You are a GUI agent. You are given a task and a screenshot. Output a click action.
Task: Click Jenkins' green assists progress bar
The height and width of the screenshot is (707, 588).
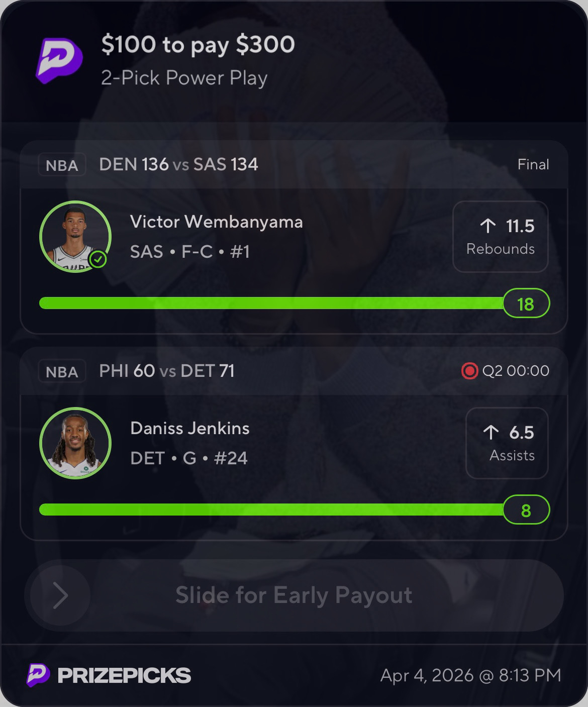pyautogui.click(x=271, y=510)
